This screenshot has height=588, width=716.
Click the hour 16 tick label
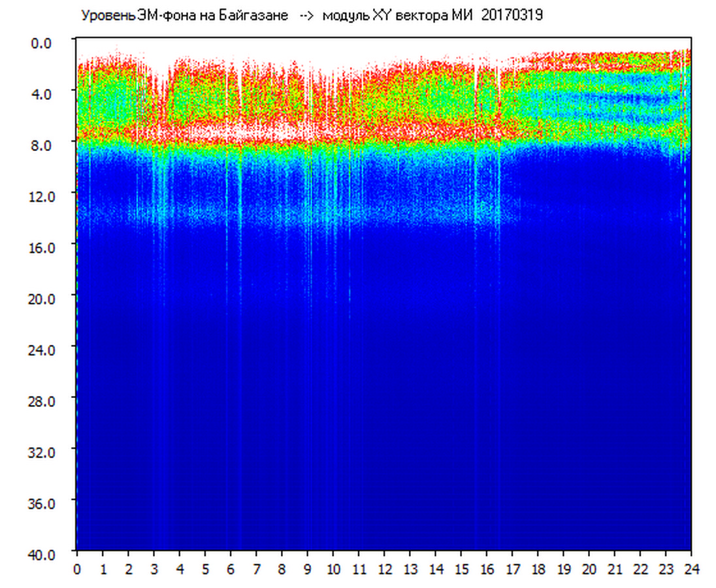(x=487, y=569)
